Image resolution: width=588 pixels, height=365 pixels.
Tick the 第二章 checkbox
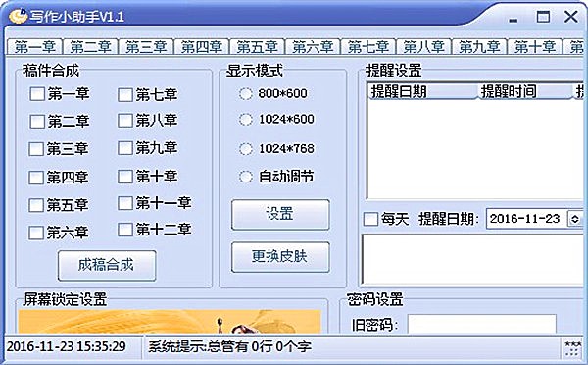37,122
